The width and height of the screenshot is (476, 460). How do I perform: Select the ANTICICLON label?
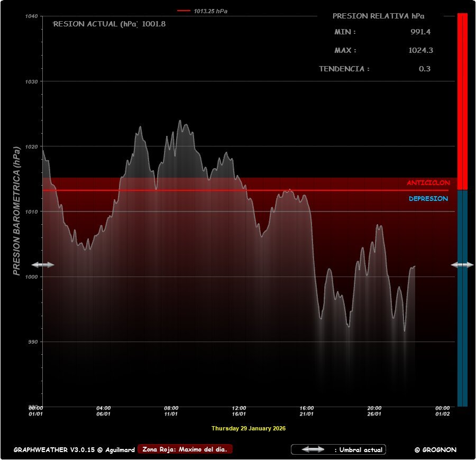click(x=428, y=183)
